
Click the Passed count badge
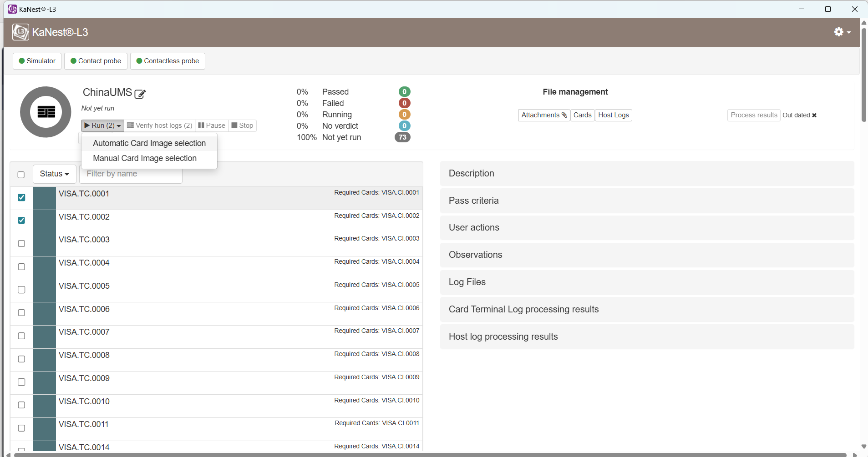click(404, 92)
